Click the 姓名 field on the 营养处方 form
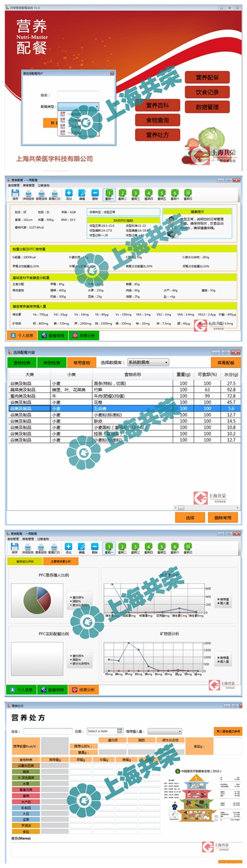Image resolution: width=247 pixels, height=868 pixels. [x=47, y=731]
